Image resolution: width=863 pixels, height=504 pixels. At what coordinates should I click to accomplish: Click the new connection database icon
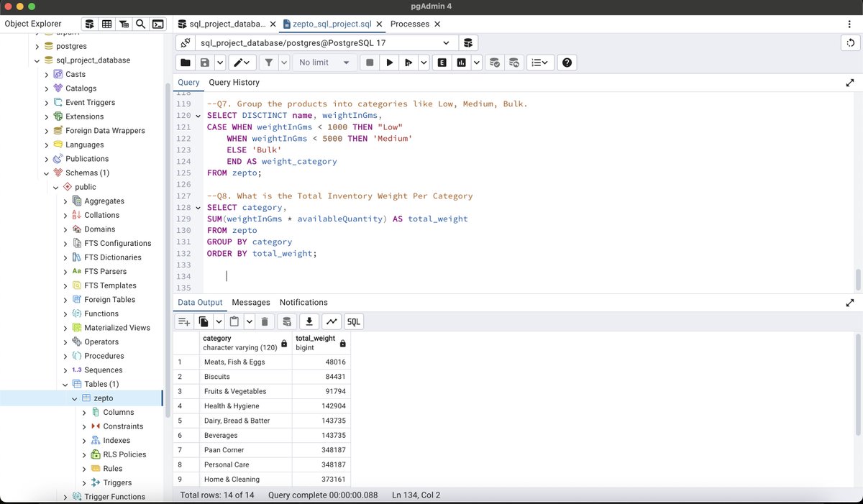468,43
